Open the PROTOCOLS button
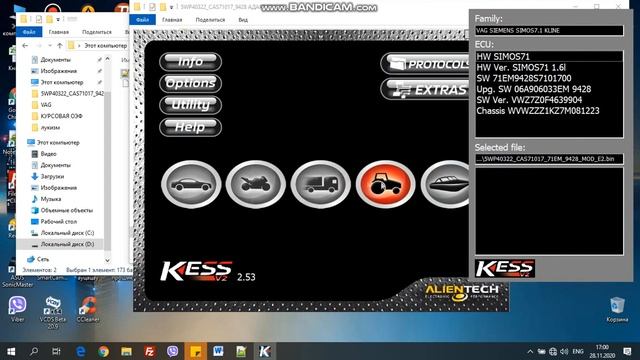The image size is (640, 360). tap(425, 64)
